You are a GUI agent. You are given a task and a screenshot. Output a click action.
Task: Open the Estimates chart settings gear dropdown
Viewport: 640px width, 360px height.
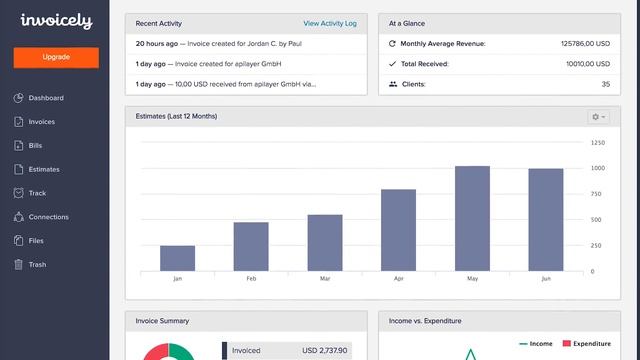(x=598, y=117)
